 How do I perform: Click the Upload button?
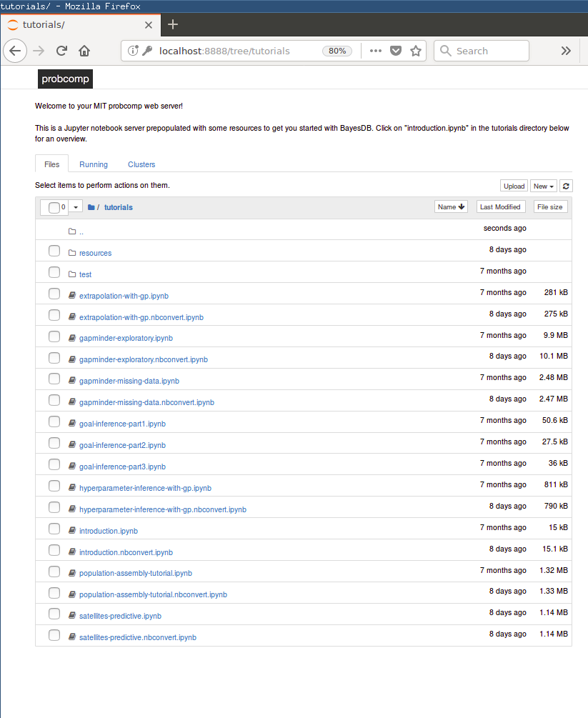click(x=514, y=186)
